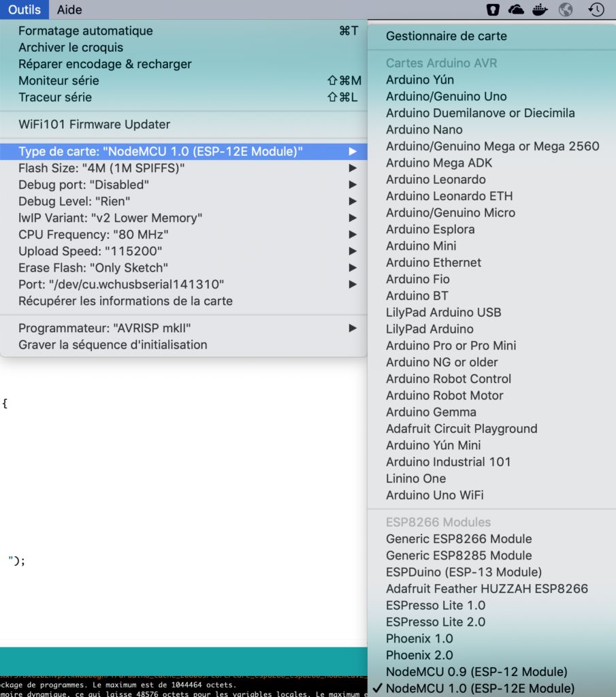Select LilyPad Arduino USB
616x697 pixels.
(491, 312)
